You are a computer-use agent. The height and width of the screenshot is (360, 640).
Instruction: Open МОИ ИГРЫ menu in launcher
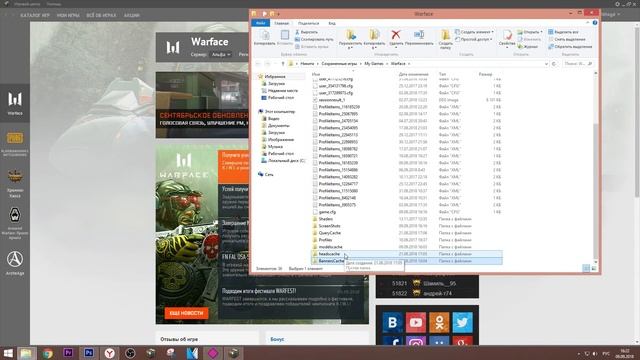pyautogui.click(x=68, y=15)
